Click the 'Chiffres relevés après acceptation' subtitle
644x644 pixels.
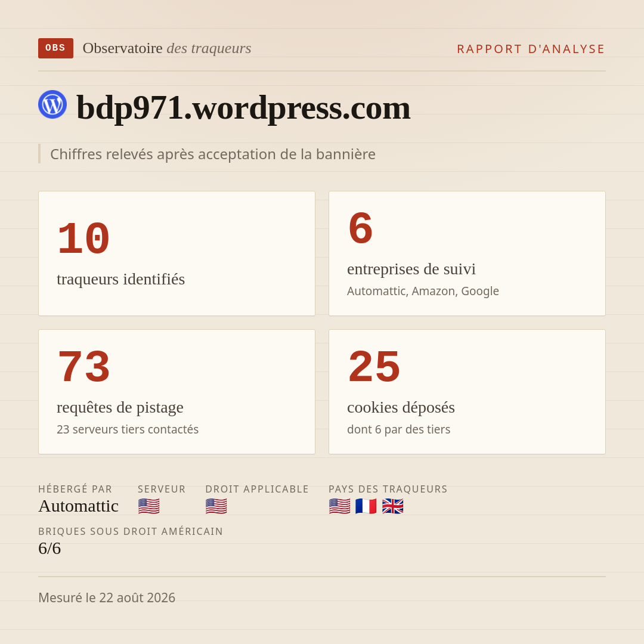(x=213, y=154)
